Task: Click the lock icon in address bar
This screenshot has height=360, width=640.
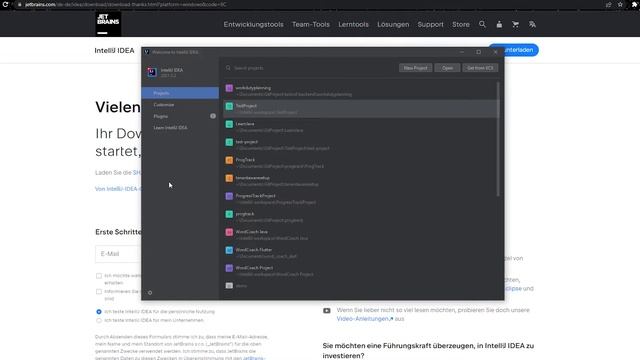Action: click(19, 4)
